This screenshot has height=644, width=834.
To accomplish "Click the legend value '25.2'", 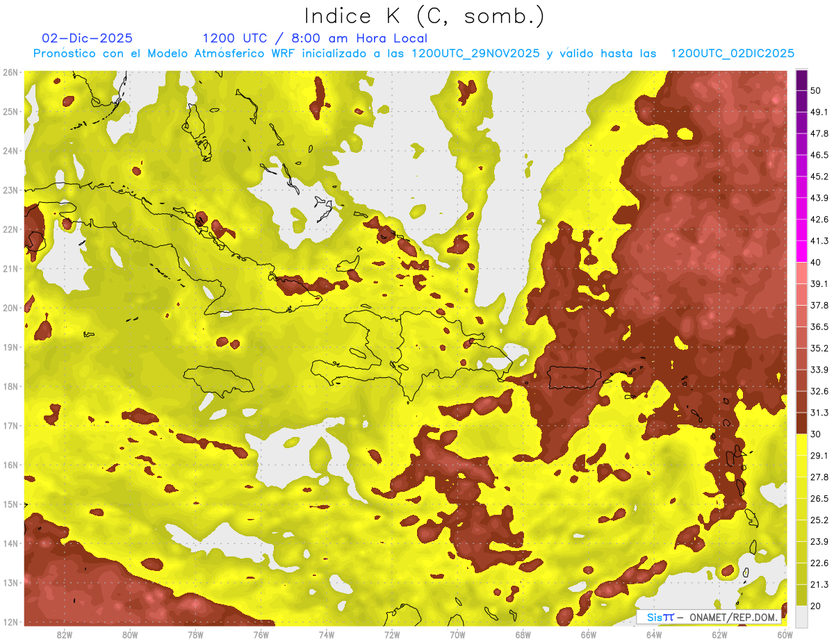I will point(819,520).
